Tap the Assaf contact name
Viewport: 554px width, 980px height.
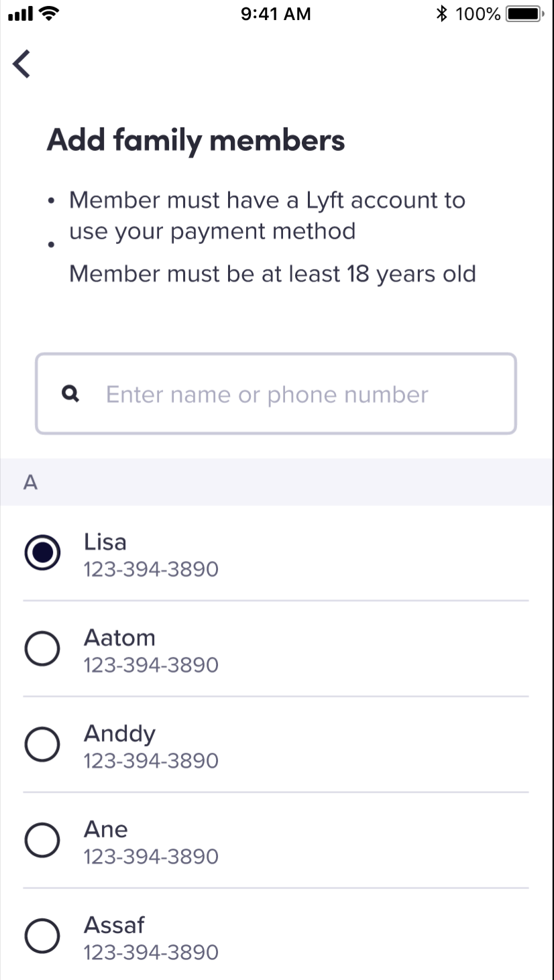(x=114, y=925)
